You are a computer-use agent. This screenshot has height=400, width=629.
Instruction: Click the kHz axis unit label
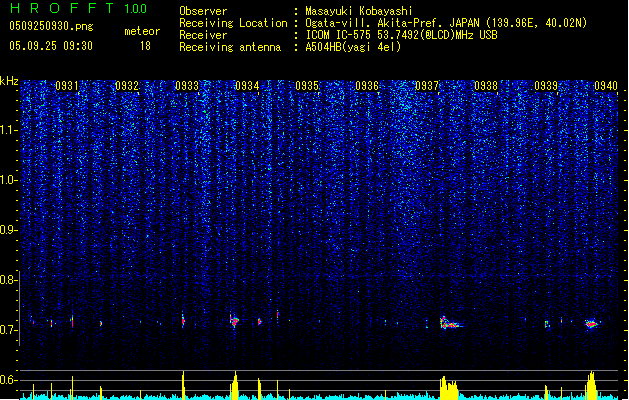tap(9, 81)
